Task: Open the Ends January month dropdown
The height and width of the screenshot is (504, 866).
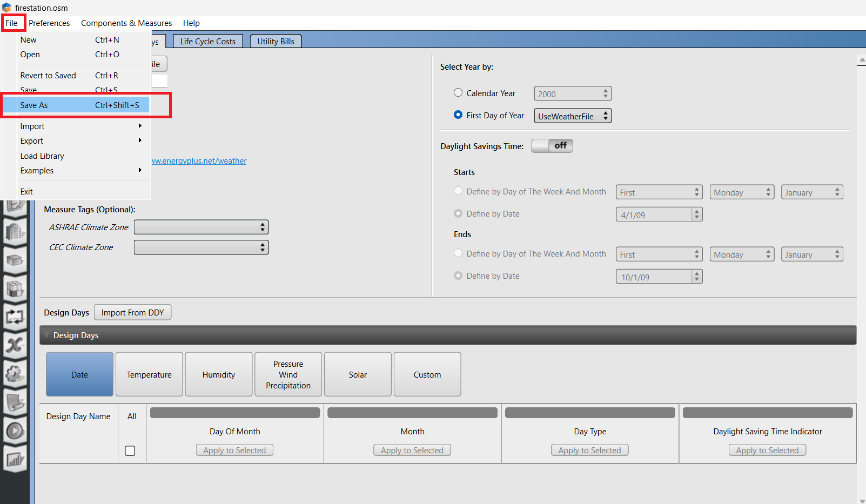Action: click(812, 254)
